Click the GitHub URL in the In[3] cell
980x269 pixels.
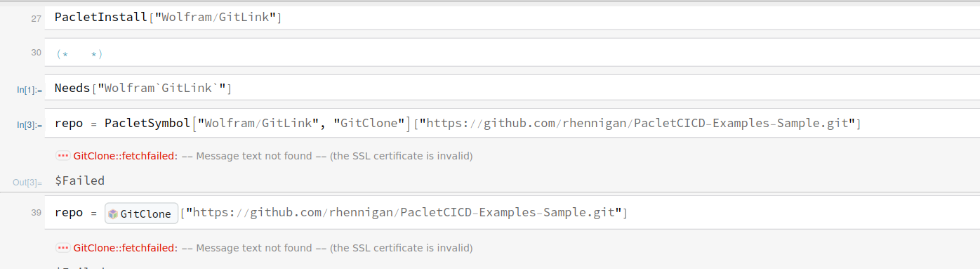point(637,124)
